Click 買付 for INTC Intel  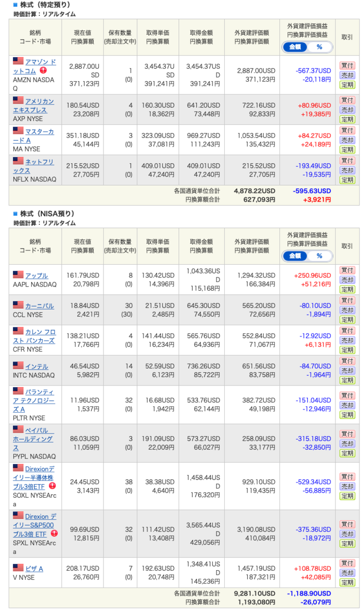pyautogui.click(x=347, y=361)
